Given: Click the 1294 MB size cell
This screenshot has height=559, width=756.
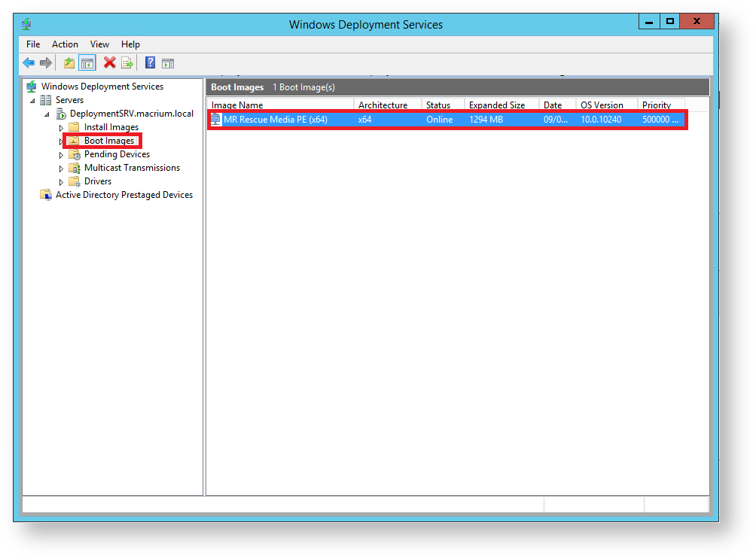Looking at the screenshot, I should 486,120.
